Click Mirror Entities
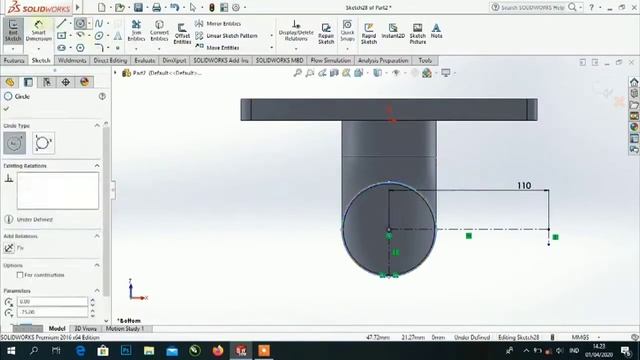This screenshot has width=640, height=360. 218,24
